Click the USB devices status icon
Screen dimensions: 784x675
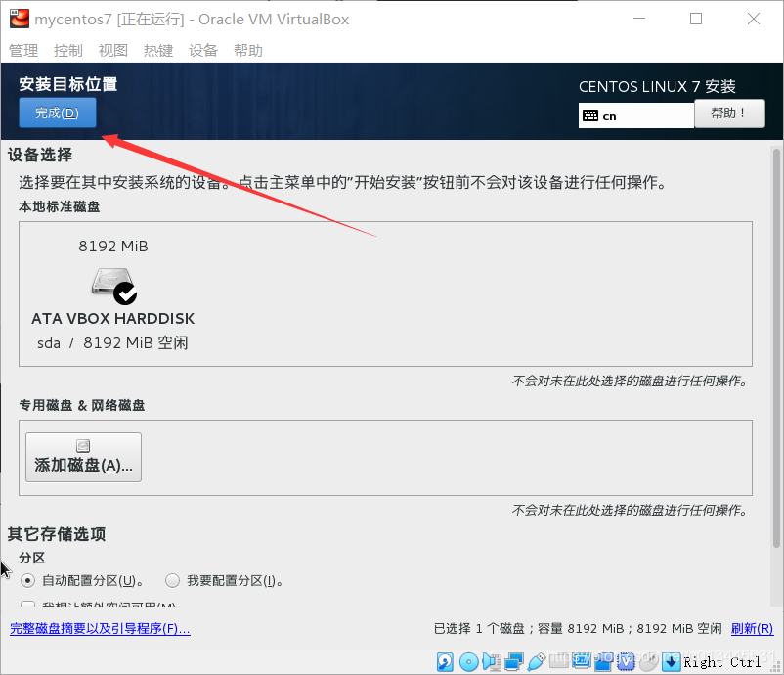(537, 662)
